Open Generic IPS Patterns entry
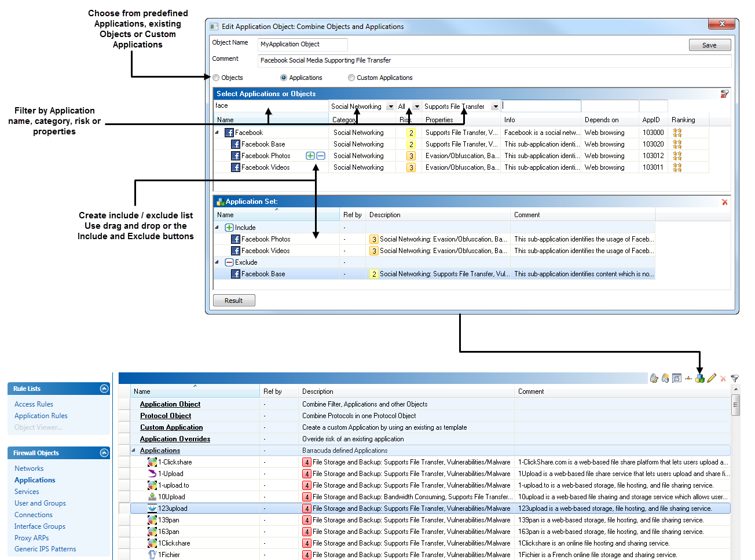This screenshot has height=560, width=755. [45, 549]
